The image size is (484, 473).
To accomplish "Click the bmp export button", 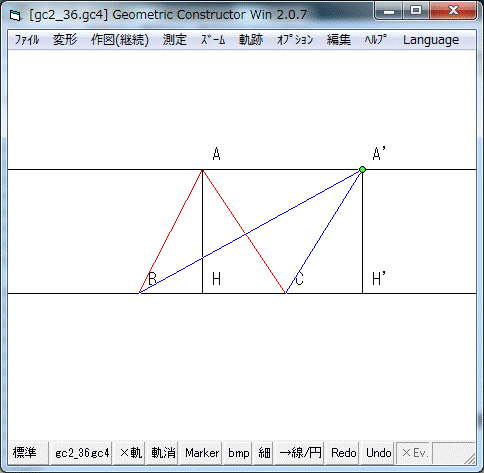I will (238, 453).
